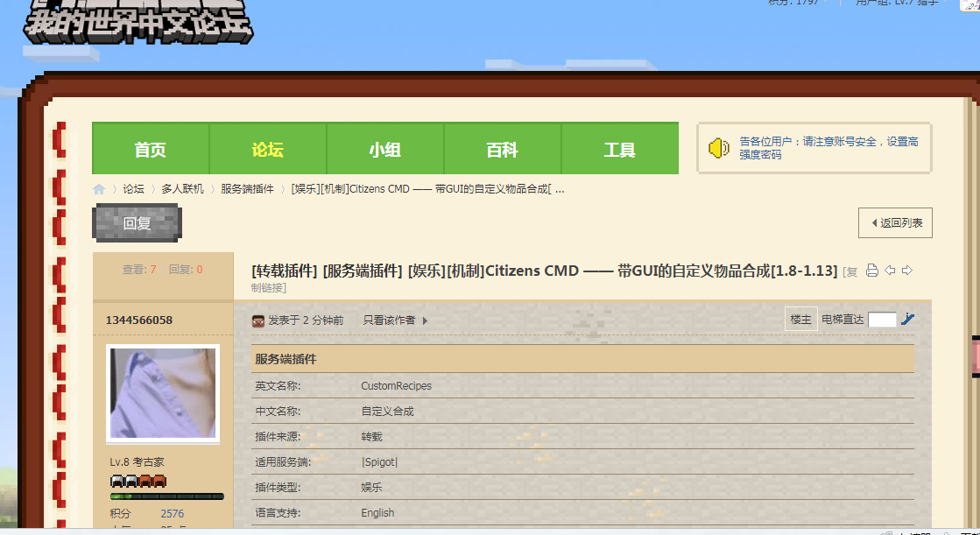
Task: Open the 小组 navigation tab
Action: coord(385,149)
